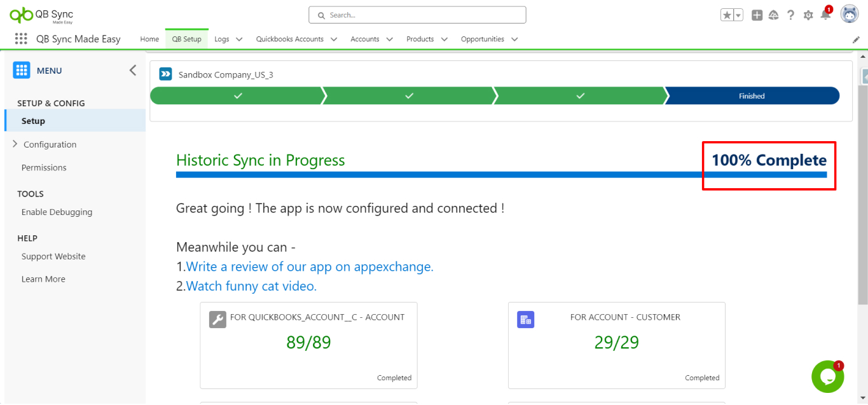Open the global actions plus icon
This screenshot has height=405, width=868.
(x=757, y=15)
